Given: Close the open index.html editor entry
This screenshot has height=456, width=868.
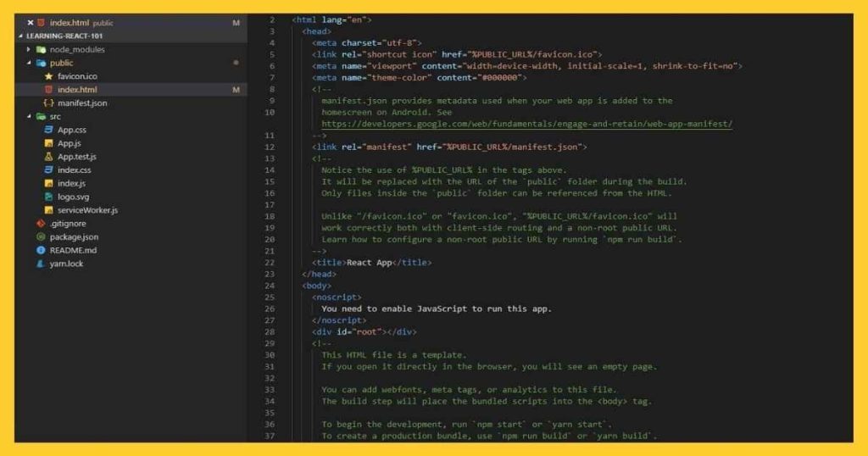Looking at the screenshot, I should pyautogui.click(x=31, y=23).
